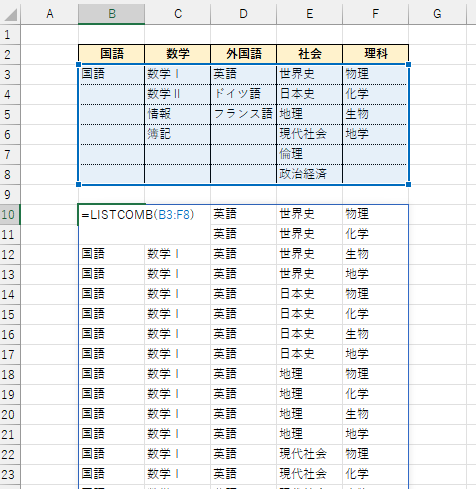Image resolution: width=476 pixels, height=489 pixels.
Task: Click cell E14 containing 日本史
Action: pos(310,294)
